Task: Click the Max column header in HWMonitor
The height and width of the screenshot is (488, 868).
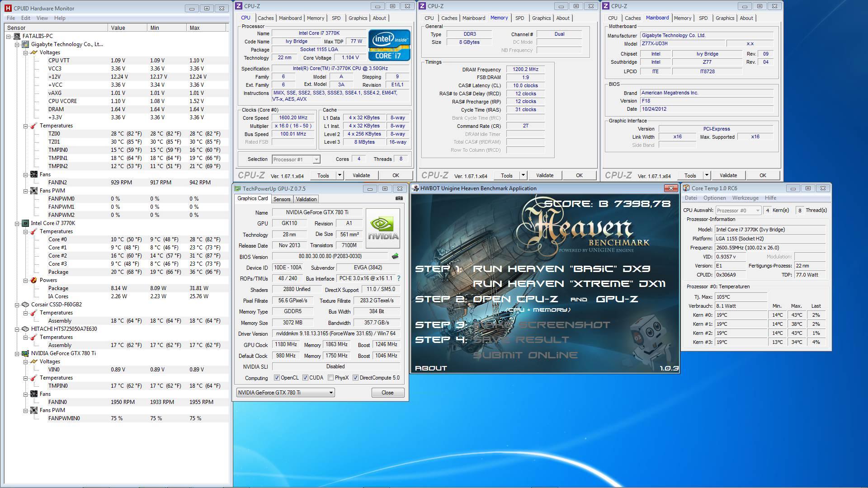Action: tap(206, 28)
